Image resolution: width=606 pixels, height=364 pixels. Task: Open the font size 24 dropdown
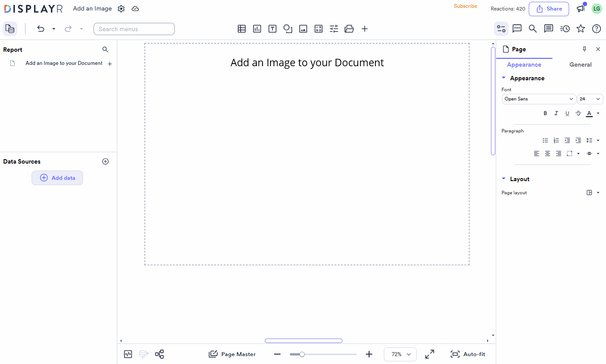590,99
